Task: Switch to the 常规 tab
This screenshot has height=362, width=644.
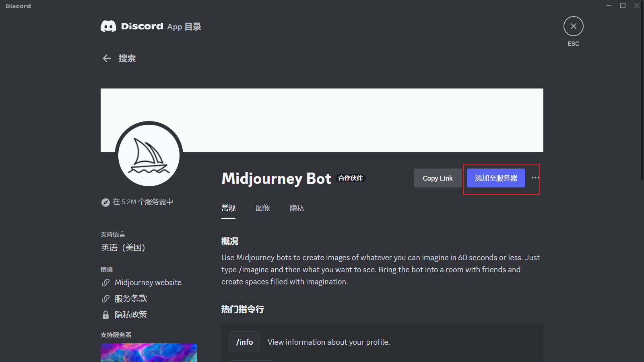Action: point(228,208)
